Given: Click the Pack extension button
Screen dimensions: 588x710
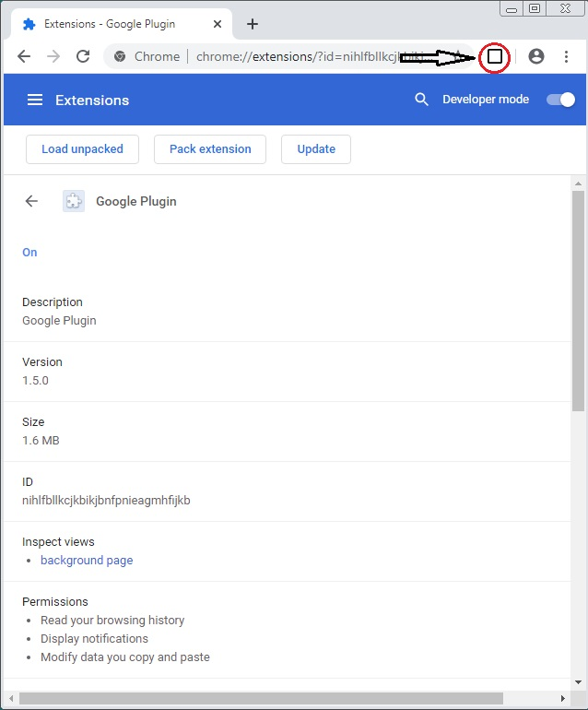Looking at the screenshot, I should coord(210,148).
